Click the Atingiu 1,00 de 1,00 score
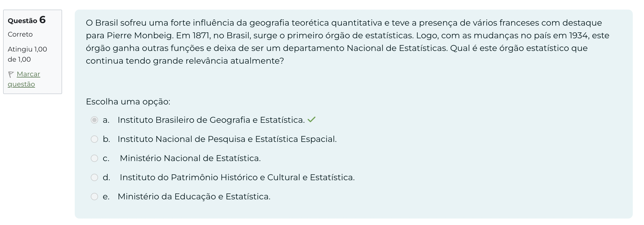This screenshot has height=225, width=644. point(27,54)
